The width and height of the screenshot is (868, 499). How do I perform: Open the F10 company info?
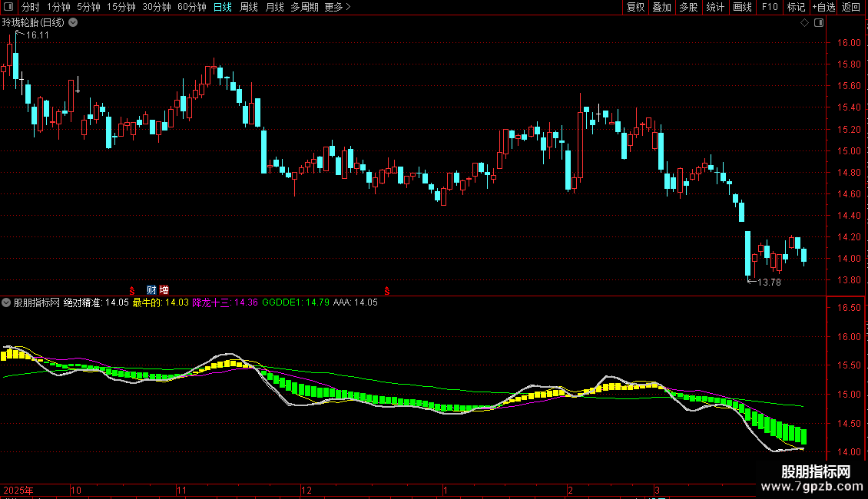pyautogui.click(x=770, y=7)
